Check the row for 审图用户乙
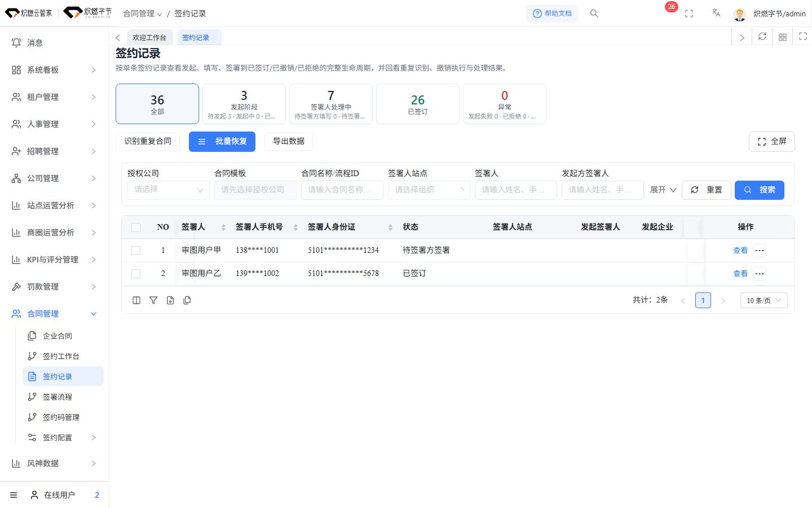The width and height of the screenshot is (812, 508). point(136,274)
